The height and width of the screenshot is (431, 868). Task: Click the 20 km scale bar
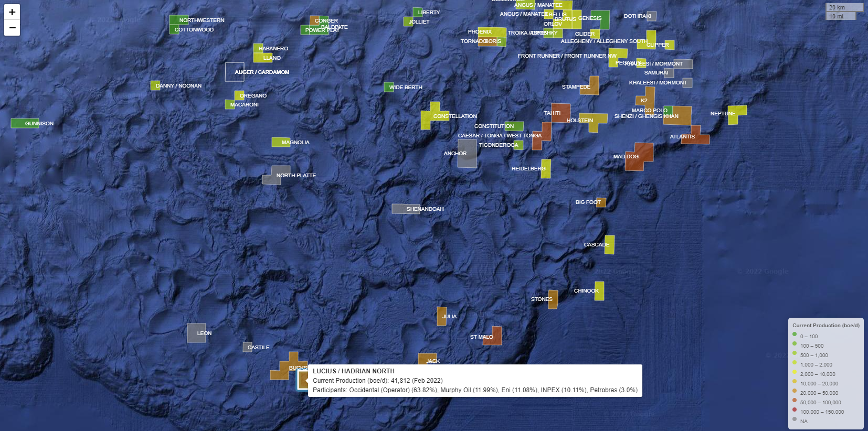coord(844,7)
